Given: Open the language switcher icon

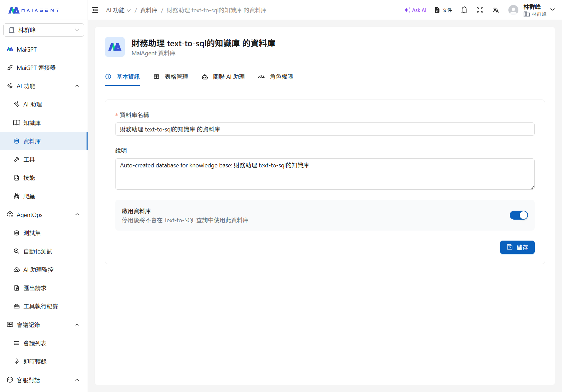Looking at the screenshot, I should tap(496, 10).
